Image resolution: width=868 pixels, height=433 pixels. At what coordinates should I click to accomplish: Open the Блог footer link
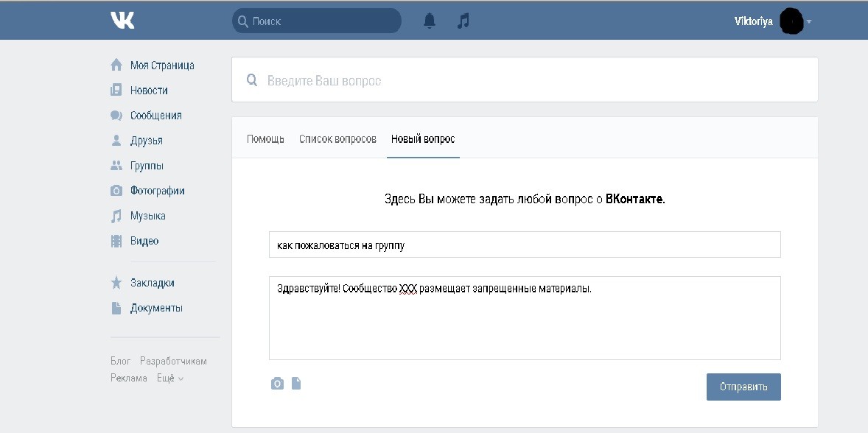[120, 361]
